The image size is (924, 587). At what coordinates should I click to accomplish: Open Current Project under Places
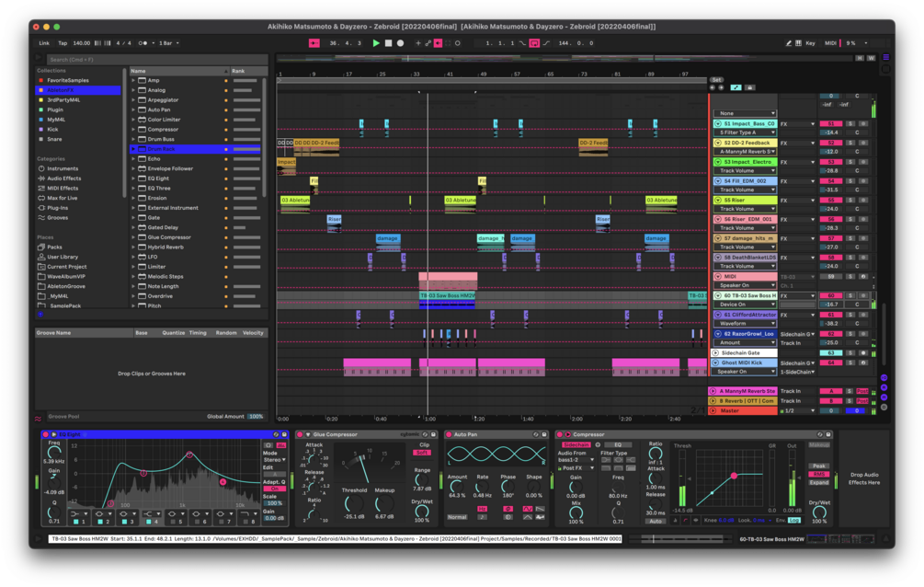(x=66, y=267)
